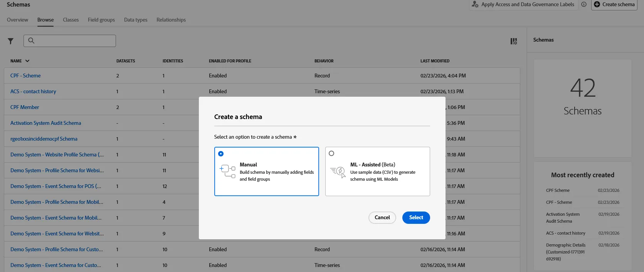
Task: Click the Identities column header
Action: point(173,61)
